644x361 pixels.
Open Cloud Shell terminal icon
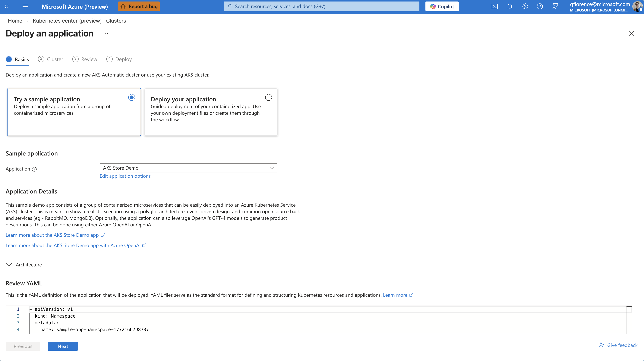(x=494, y=7)
